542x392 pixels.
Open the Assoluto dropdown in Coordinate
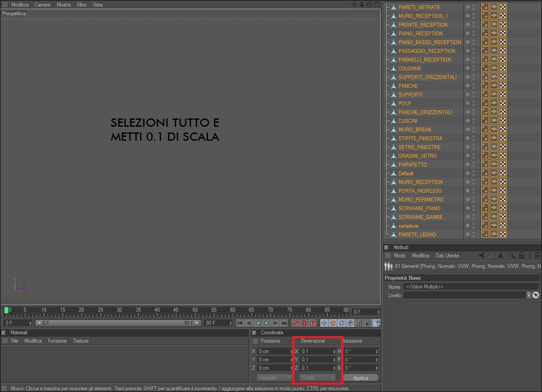coord(275,378)
